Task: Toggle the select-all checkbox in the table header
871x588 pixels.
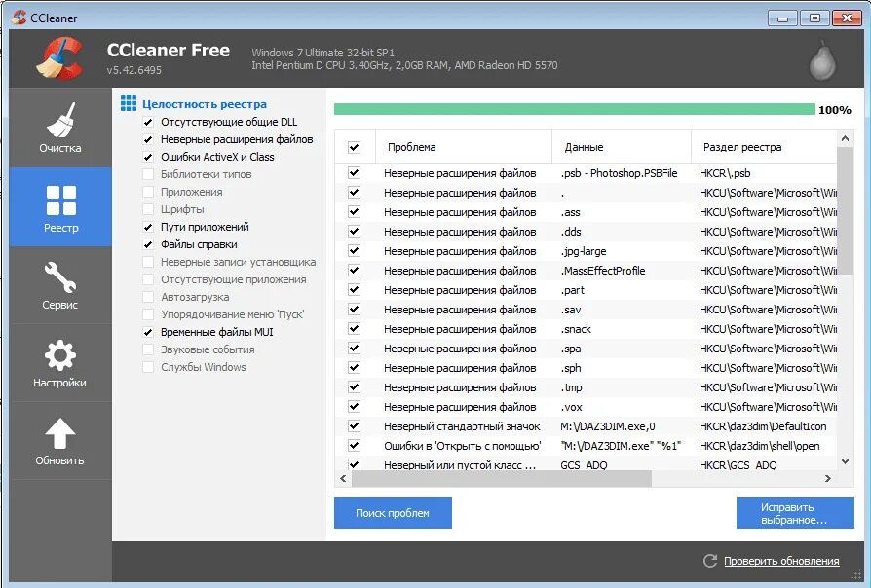Action: [354, 147]
